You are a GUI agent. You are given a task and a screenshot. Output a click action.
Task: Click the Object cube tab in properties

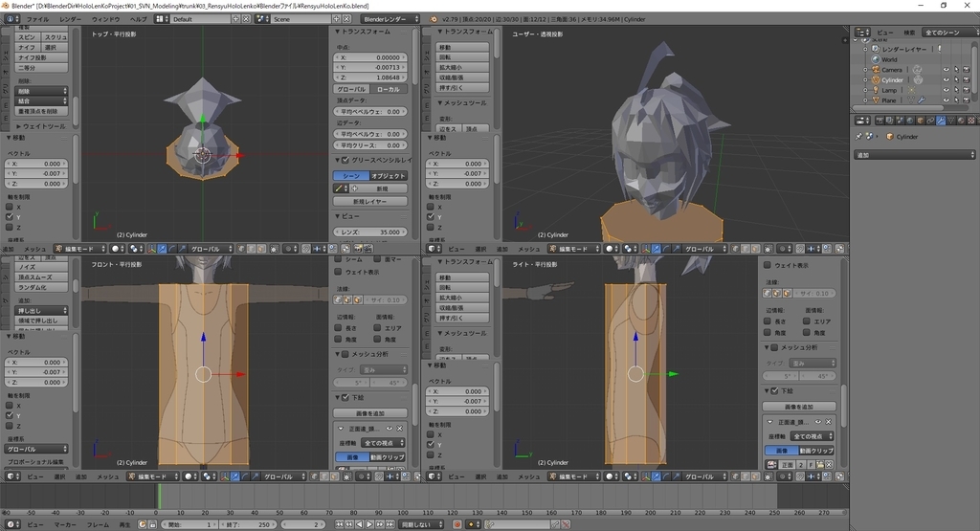point(920,121)
